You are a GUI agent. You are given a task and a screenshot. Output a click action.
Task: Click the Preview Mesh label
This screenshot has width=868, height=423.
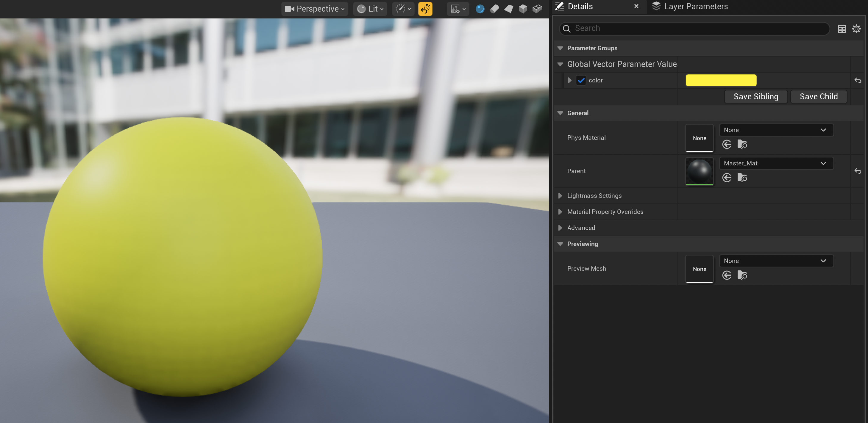pos(586,269)
